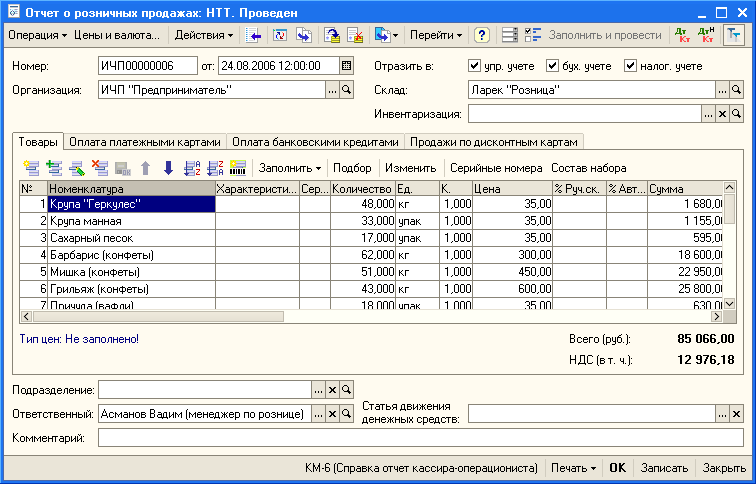Open the Склад record magnifier icon
Screen dimensions: 756x484
(x=736, y=90)
